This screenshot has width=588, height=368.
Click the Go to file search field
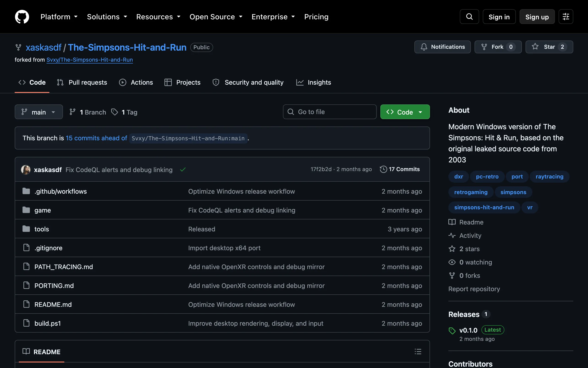tap(330, 112)
